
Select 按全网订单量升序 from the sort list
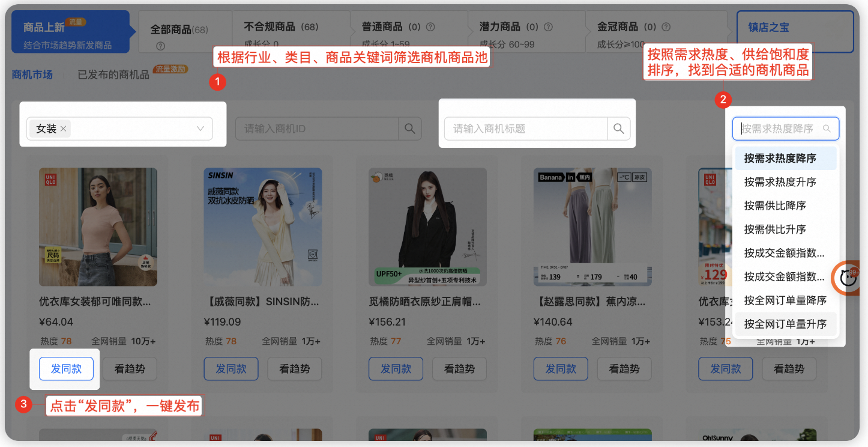pos(786,323)
